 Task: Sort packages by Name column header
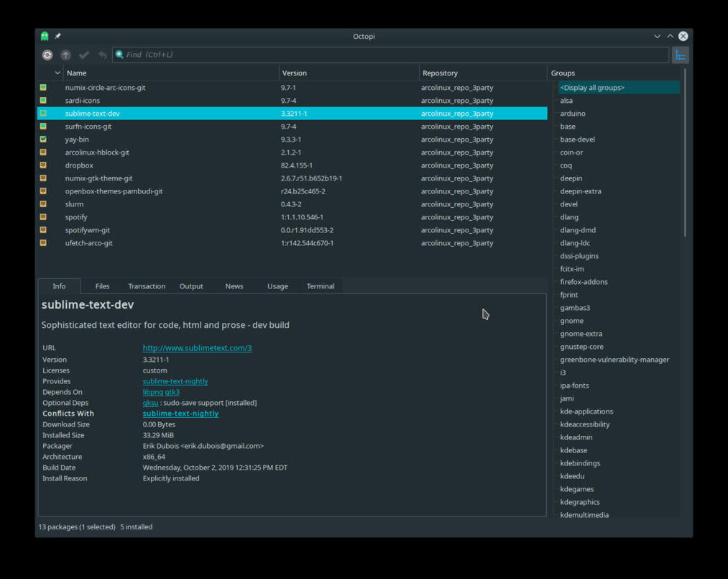(171, 73)
